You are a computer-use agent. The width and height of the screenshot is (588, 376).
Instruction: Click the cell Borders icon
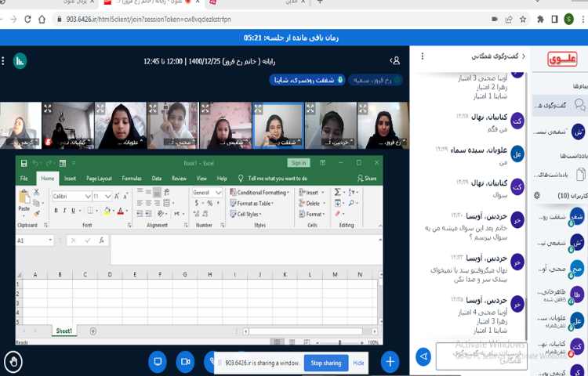(x=90, y=211)
